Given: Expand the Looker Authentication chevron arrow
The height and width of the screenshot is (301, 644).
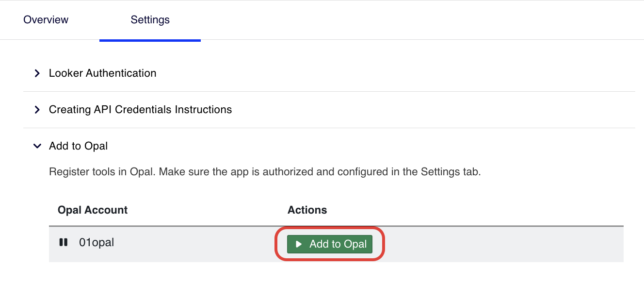Looking at the screenshot, I should [37, 73].
